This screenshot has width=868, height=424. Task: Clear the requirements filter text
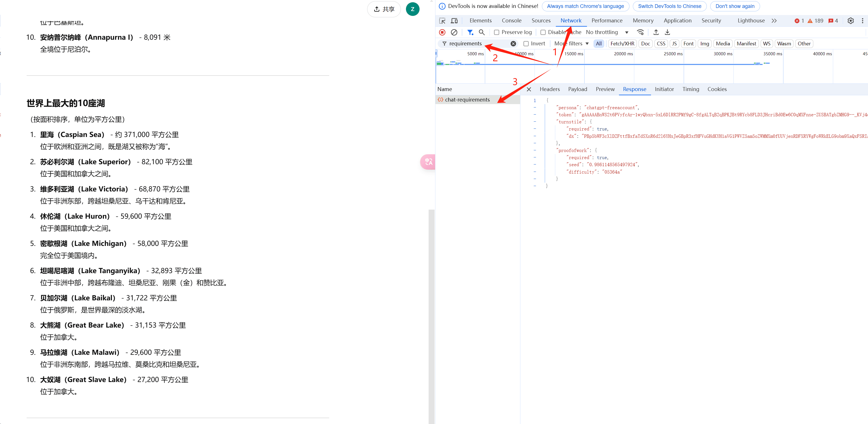coord(513,44)
